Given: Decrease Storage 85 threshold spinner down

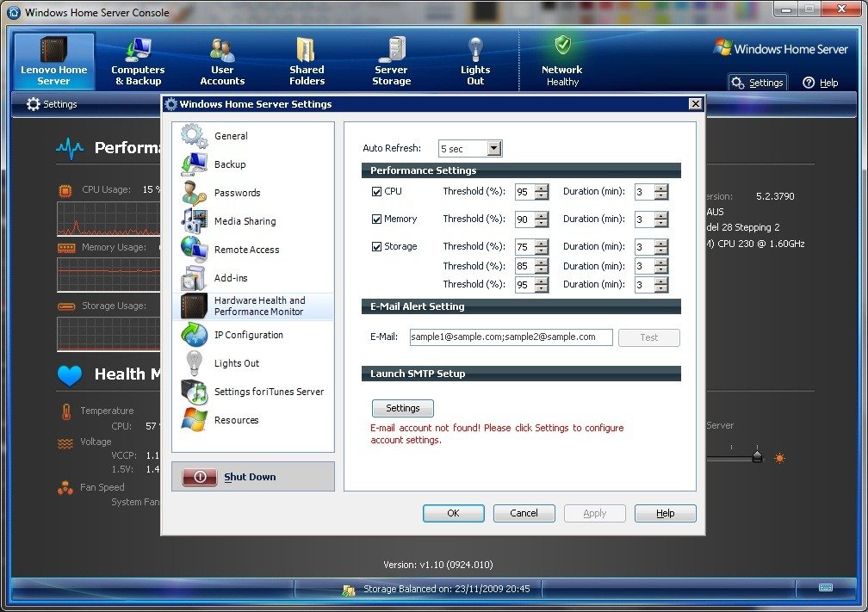Looking at the screenshot, I should pos(542,270).
